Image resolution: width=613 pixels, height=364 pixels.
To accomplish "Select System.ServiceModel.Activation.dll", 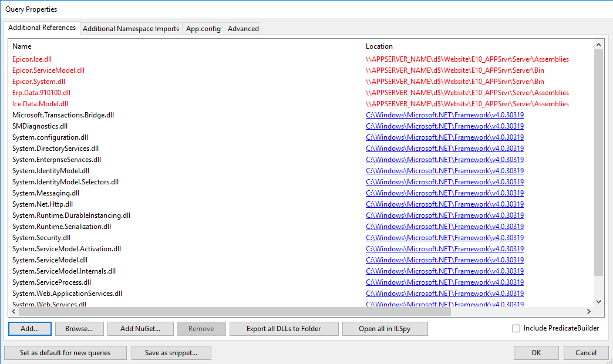I will (x=66, y=249).
